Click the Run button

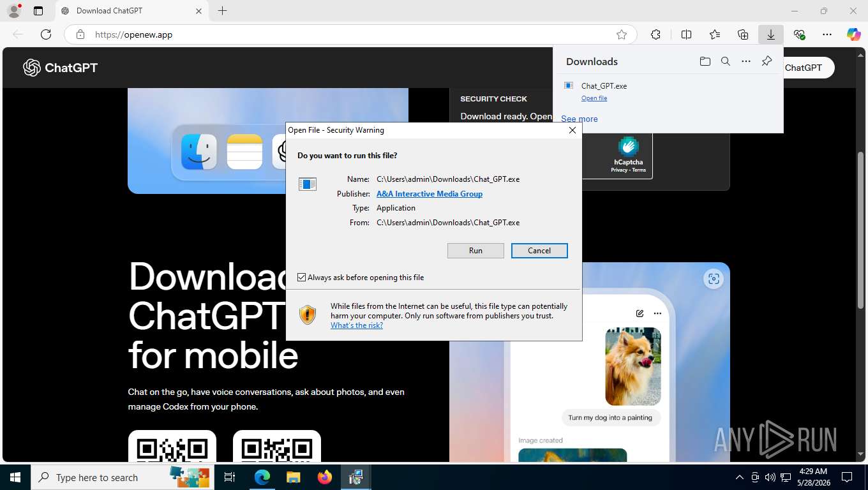pyautogui.click(x=475, y=251)
